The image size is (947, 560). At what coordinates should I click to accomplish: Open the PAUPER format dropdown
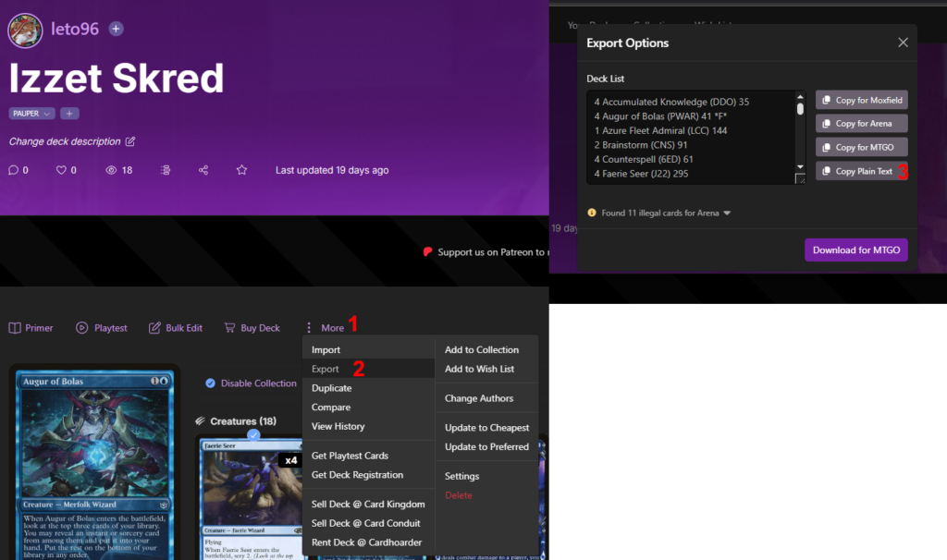[x=31, y=114]
